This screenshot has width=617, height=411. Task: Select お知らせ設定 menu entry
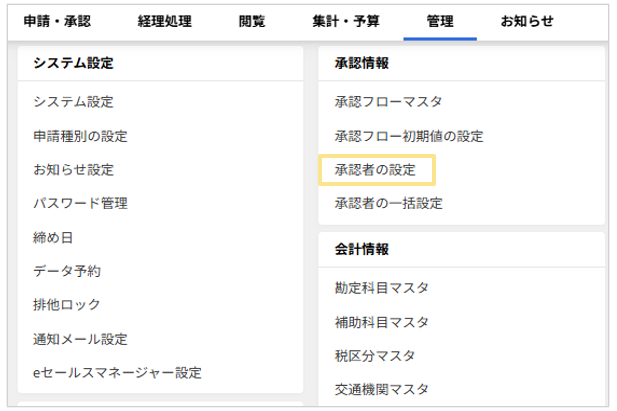point(73,170)
